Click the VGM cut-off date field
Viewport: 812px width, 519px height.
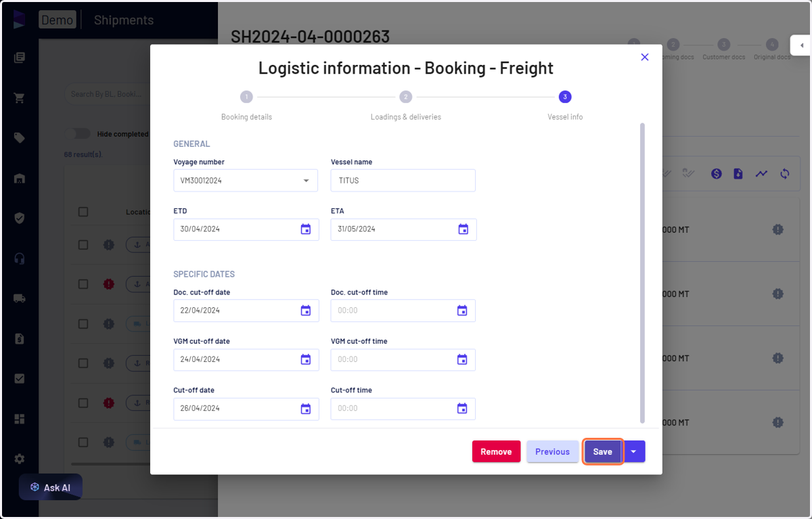click(x=246, y=359)
